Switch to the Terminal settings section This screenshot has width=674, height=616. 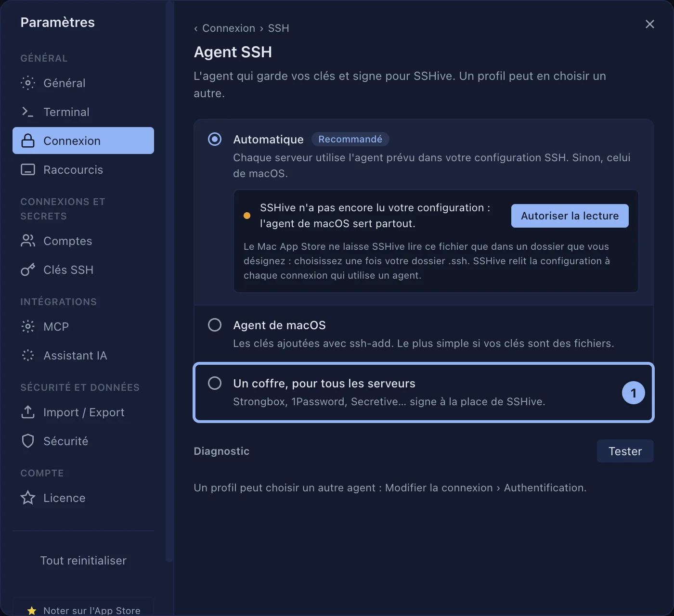83,112
